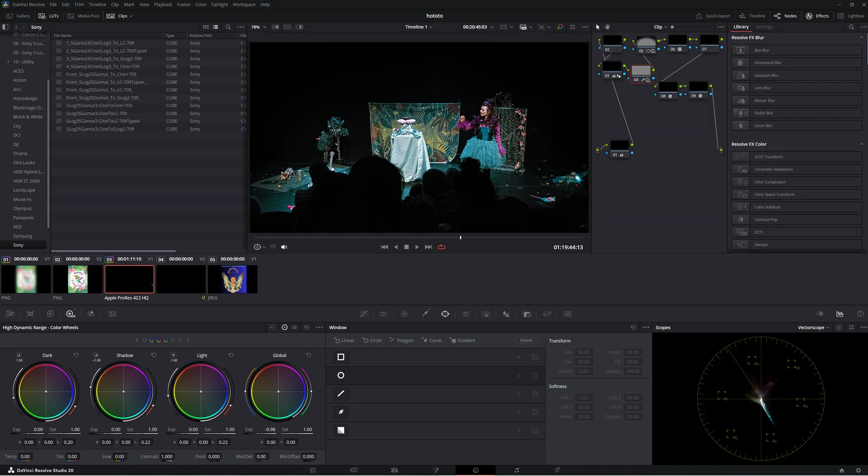Toggle the Gallery panel
The image size is (868, 476).
click(18, 16)
